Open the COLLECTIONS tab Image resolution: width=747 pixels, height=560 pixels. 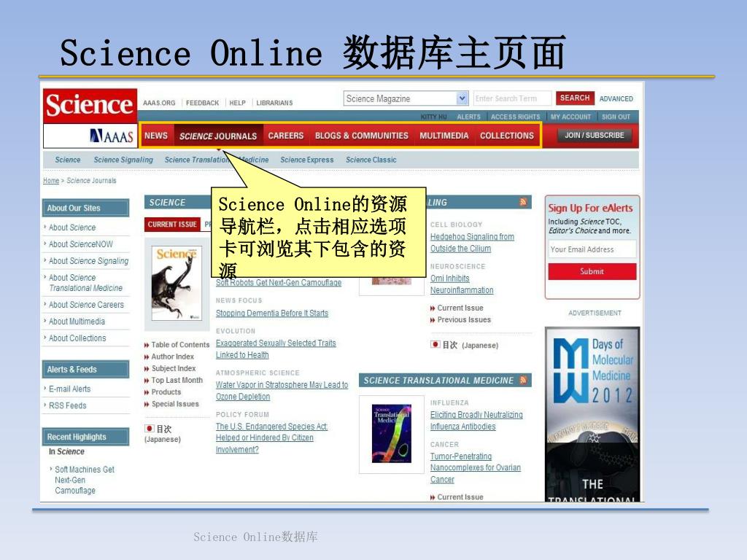[507, 136]
